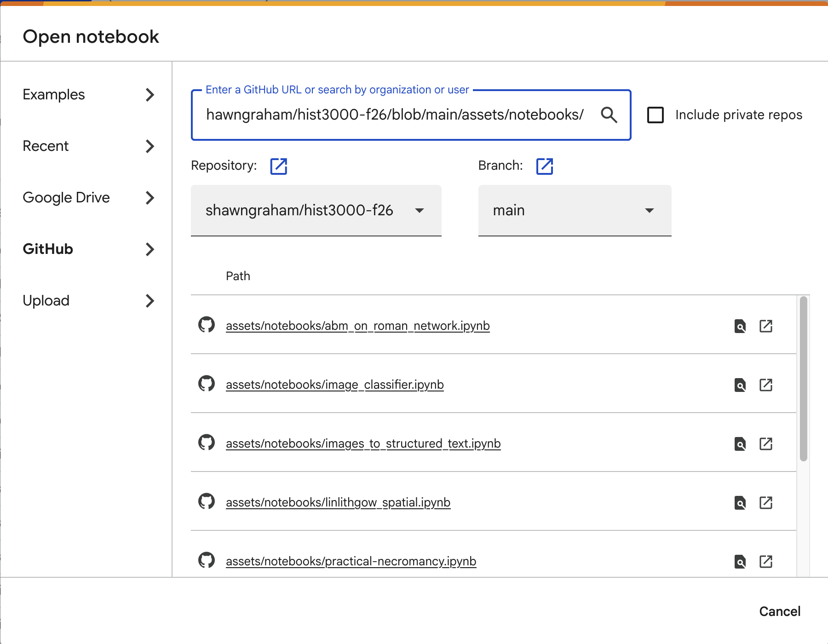Select the GitHub tab

[x=86, y=249]
